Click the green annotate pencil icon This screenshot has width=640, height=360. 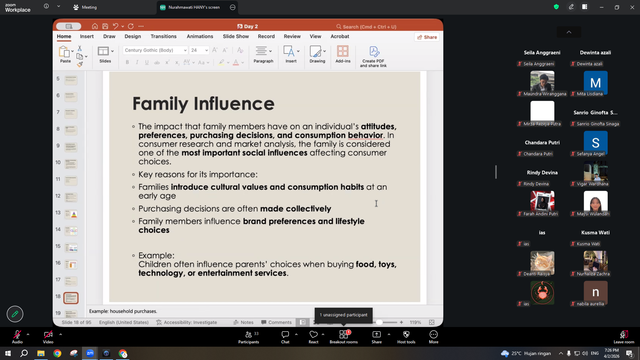pos(15,314)
